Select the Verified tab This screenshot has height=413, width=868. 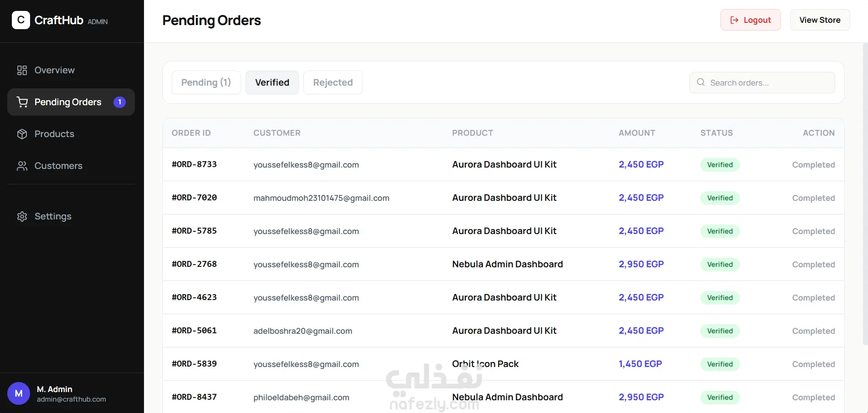point(272,82)
